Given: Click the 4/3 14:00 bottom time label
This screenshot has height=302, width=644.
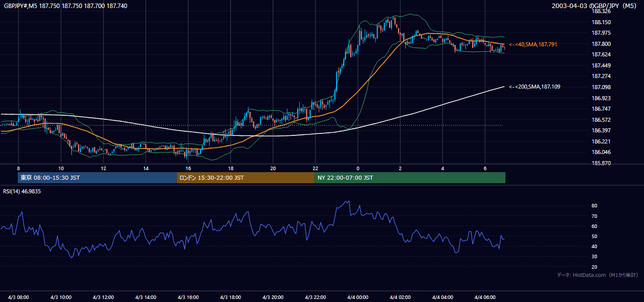Looking at the screenshot, I should click(x=146, y=296).
